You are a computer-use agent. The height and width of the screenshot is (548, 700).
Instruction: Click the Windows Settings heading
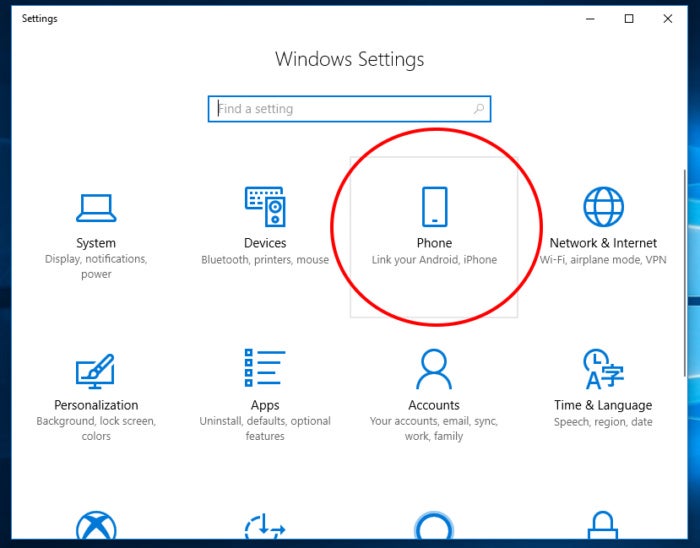pyautogui.click(x=350, y=60)
